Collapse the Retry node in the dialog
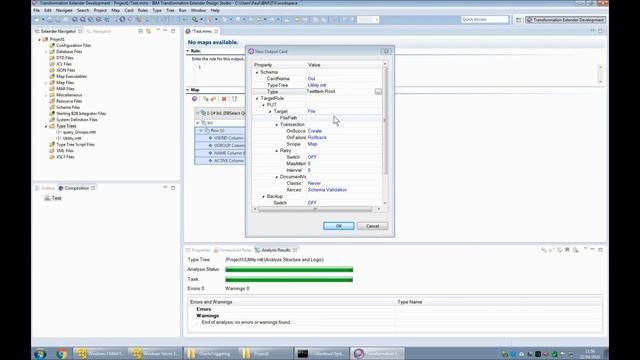The height and width of the screenshot is (360, 640). pyautogui.click(x=277, y=151)
